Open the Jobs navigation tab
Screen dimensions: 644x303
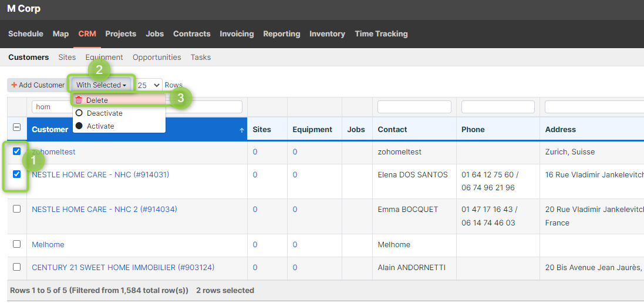pos(155,33)
